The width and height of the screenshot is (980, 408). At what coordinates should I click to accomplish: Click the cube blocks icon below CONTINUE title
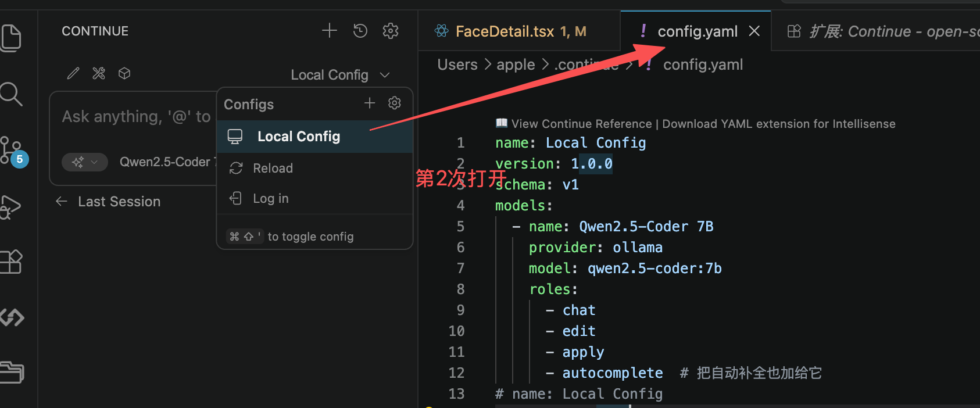(124, 73)
